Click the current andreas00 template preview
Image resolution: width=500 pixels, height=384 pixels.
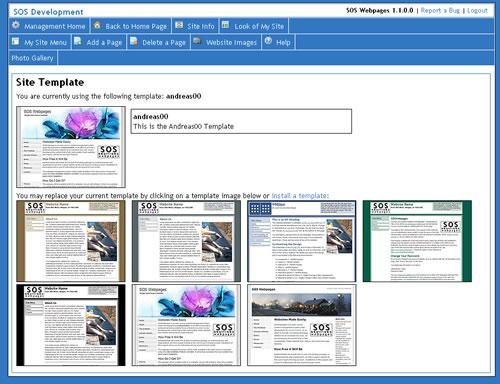71,147
